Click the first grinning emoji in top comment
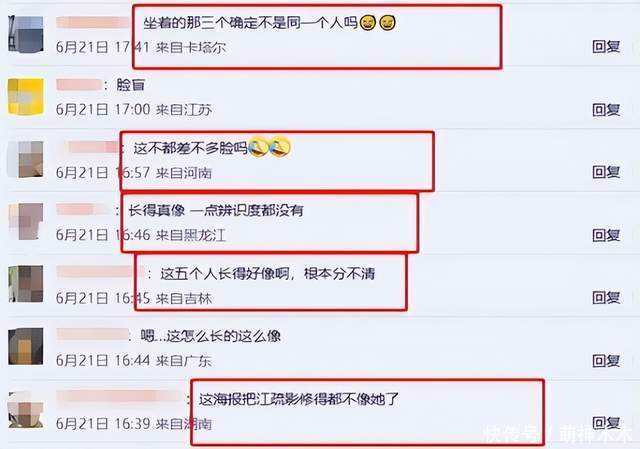Screen dimensions: 640x449 click(x=367, y=22)
